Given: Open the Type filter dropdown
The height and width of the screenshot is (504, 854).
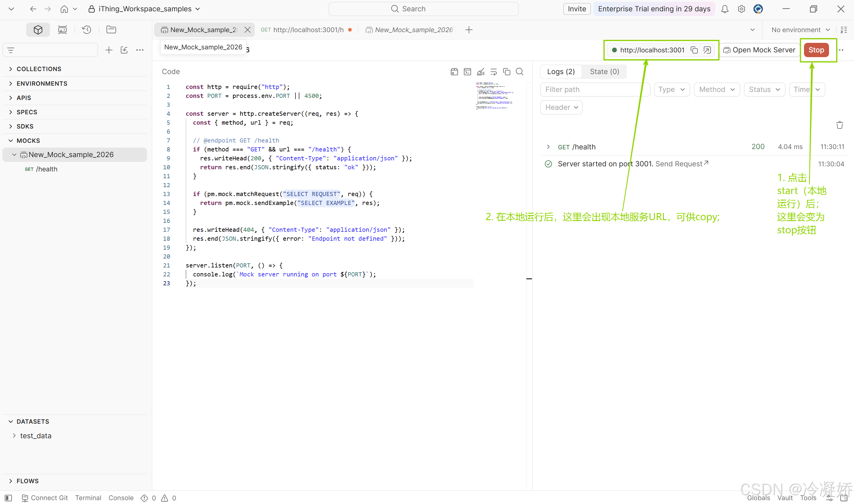Looking at the screenshot, I should pyautogui.click(x=672, y=90).
